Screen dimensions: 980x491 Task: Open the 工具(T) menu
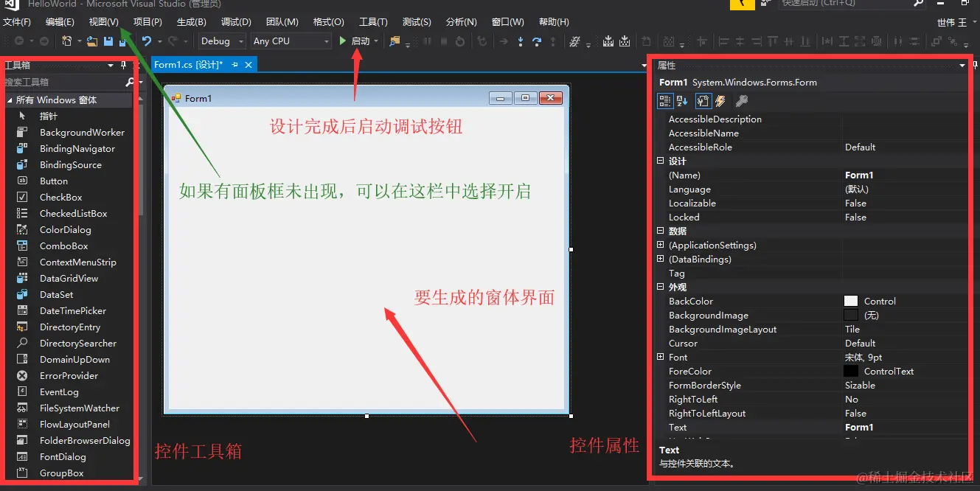(x=373, y=22)
